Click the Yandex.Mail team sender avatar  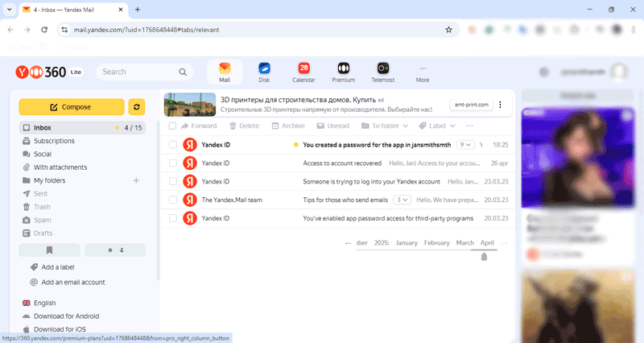190,200
